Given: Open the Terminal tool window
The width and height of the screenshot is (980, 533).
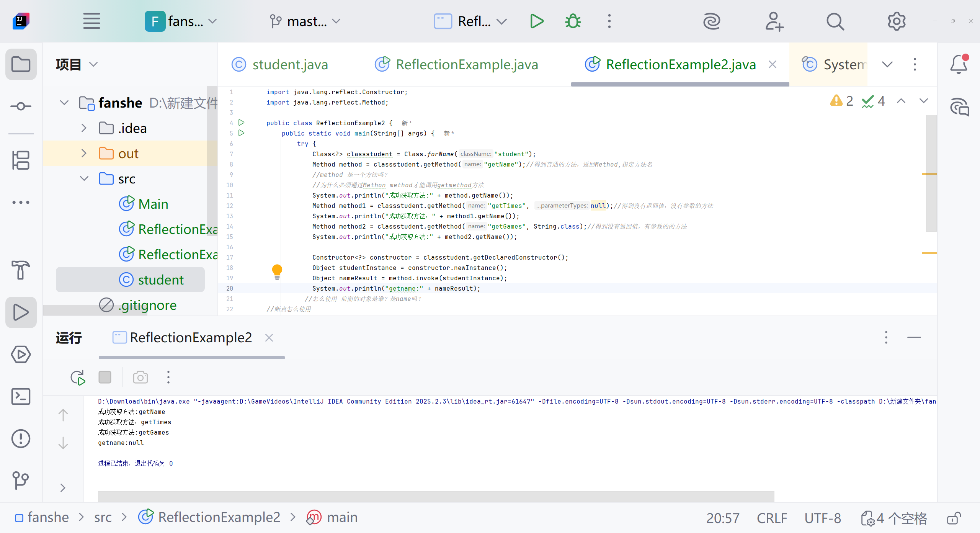Looking at the screenshot, I should [x=21, y=396].
